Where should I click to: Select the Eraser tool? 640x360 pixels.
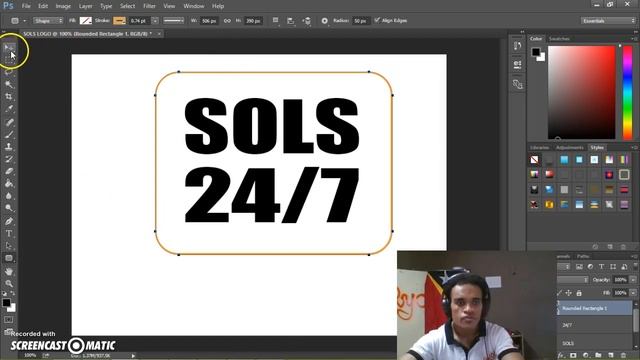coord(9,171)
